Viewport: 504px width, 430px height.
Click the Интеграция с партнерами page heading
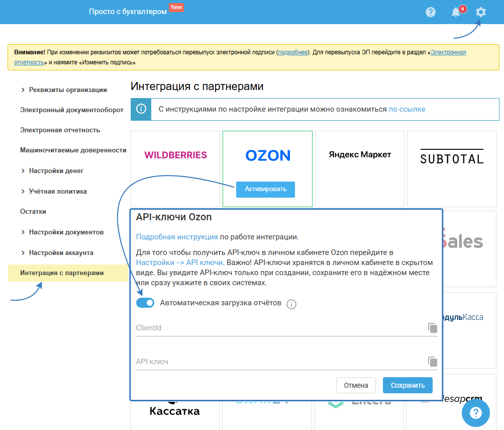197,87
